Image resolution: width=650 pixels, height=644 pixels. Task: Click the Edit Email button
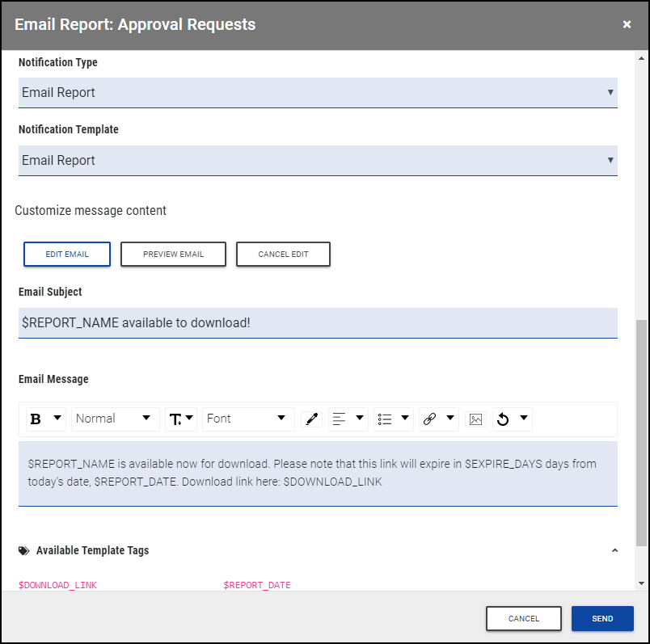coord(67,254)
